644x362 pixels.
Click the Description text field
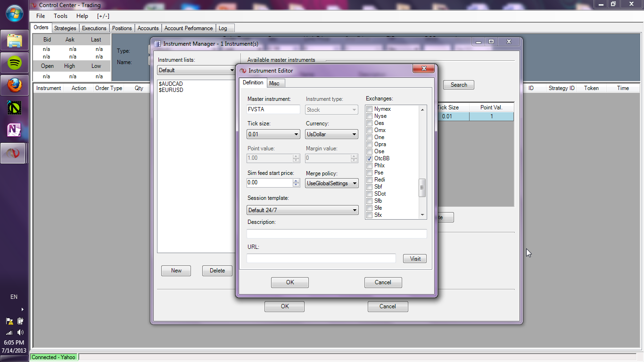point(337,234)
